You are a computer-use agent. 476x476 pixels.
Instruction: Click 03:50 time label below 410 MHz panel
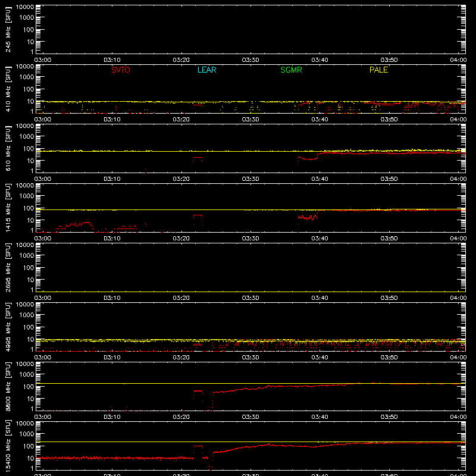389,120
